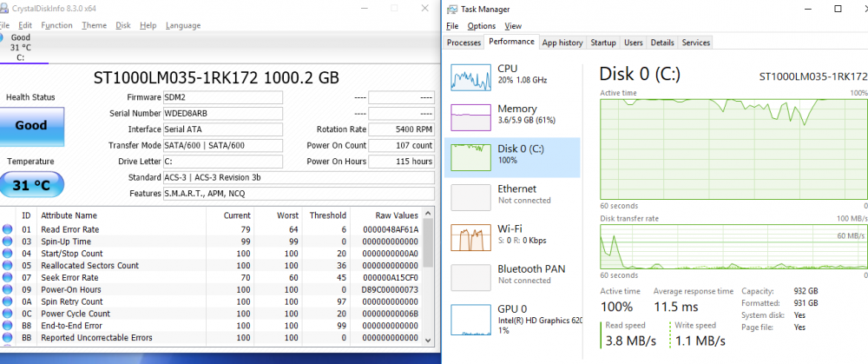Click the Power On Hours field 115 hours
The image size is (868, 364).
point(401,162)
